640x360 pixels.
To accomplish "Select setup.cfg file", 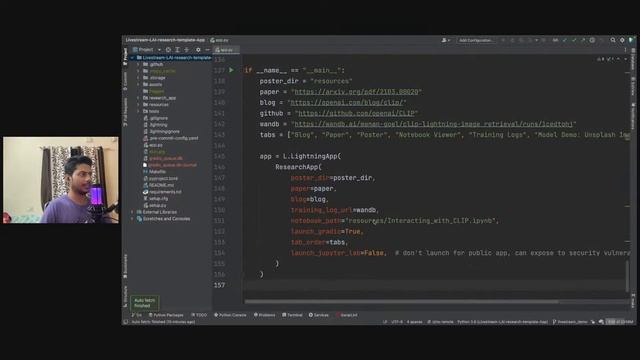I will point(156,199).
